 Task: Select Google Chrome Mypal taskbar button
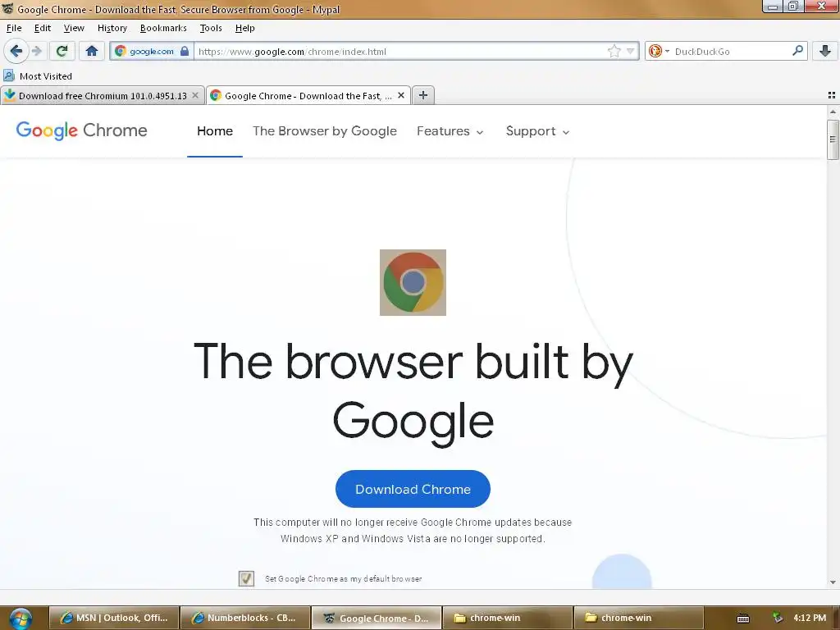[x=377, y=618]
